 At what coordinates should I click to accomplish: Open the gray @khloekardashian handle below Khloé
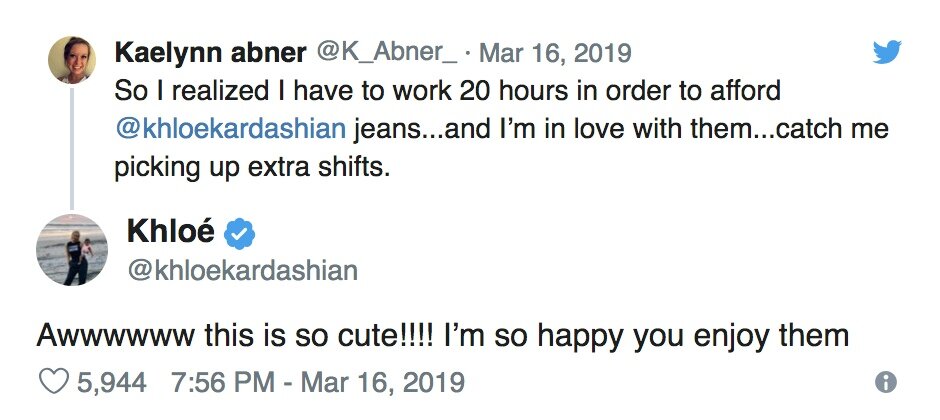click(242, 270)
